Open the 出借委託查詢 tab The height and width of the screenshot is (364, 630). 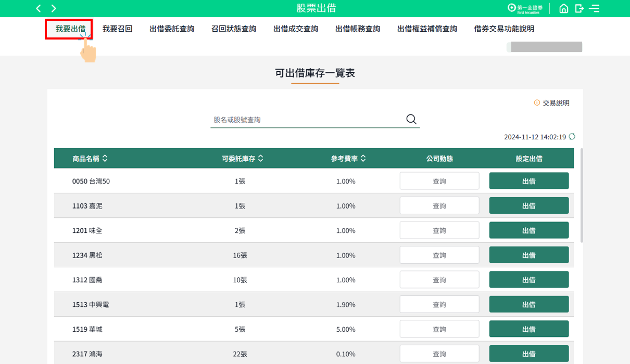(x=172, y=29)
